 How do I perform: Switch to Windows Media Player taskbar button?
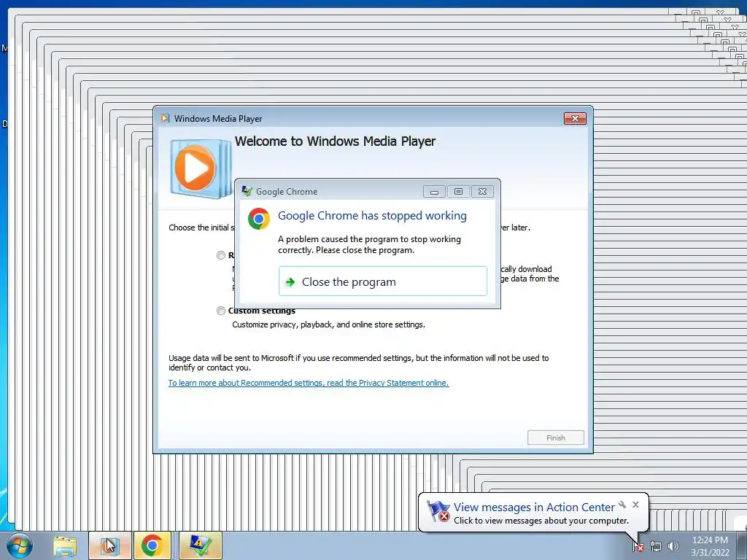[109, 545]
